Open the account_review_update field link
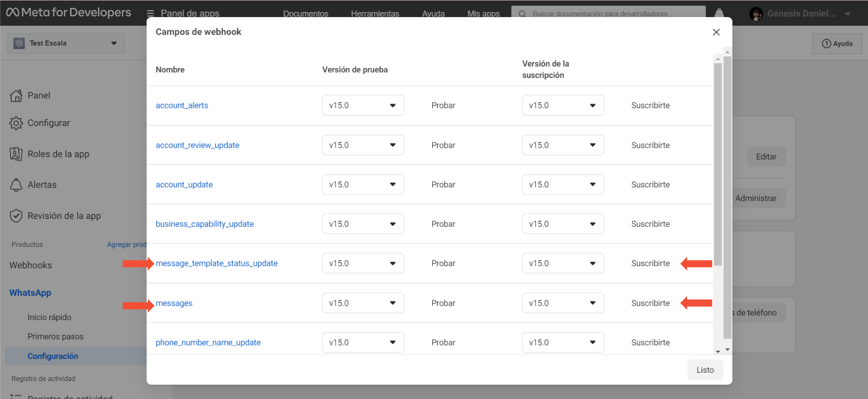 click(x=198, y=145)
